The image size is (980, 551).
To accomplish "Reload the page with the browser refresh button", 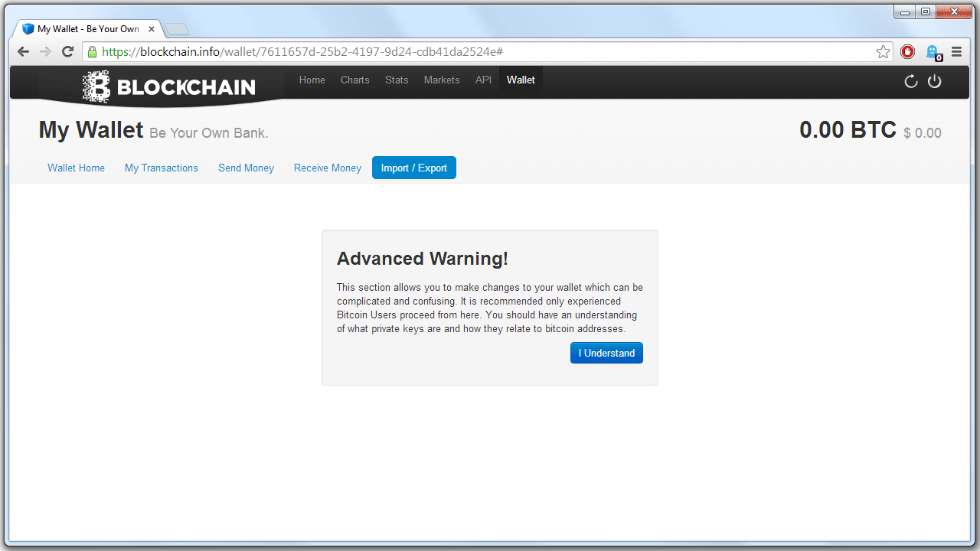I will coord(67,52).
